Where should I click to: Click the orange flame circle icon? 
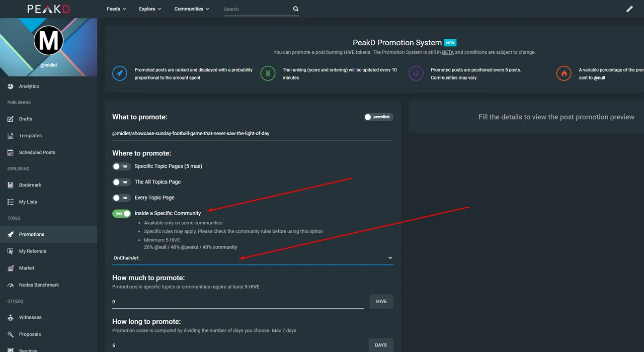(x=564, y=73)
